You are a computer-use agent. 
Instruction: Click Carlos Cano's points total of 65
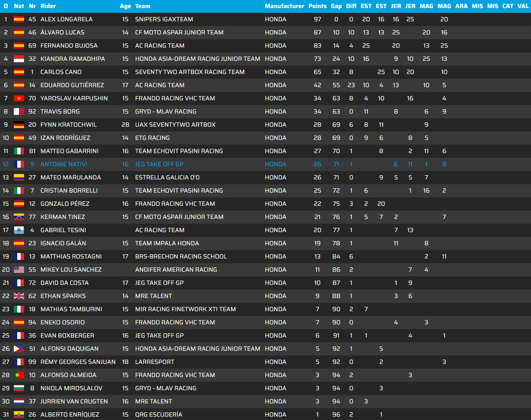coord(317,72)
